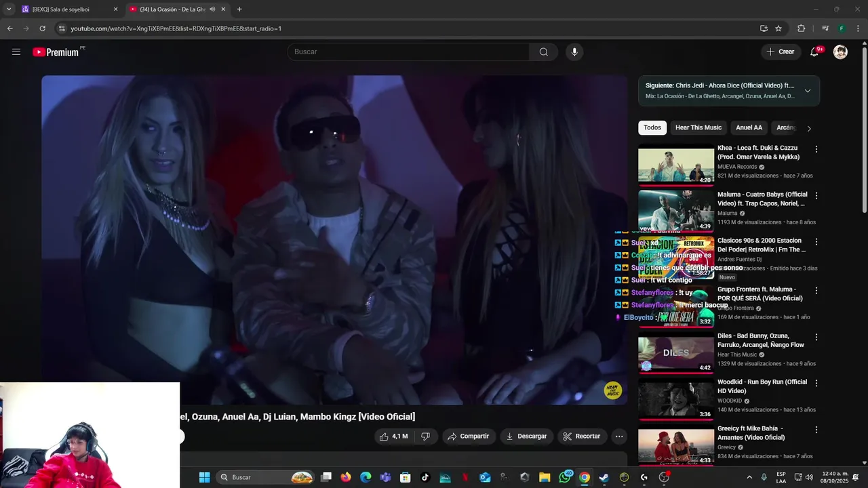The image size is (868, 488).
Task: Click the Descargar button
Action: pos(526,436)
